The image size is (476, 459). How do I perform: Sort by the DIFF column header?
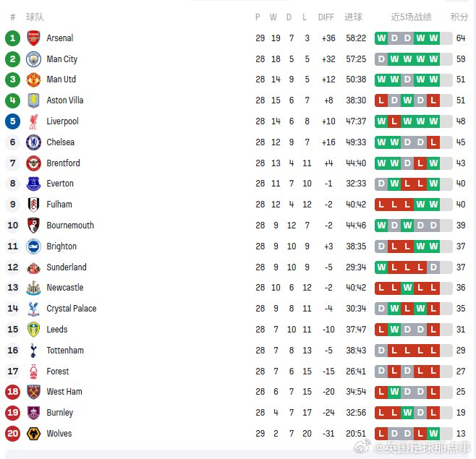[x=326, y=17]
